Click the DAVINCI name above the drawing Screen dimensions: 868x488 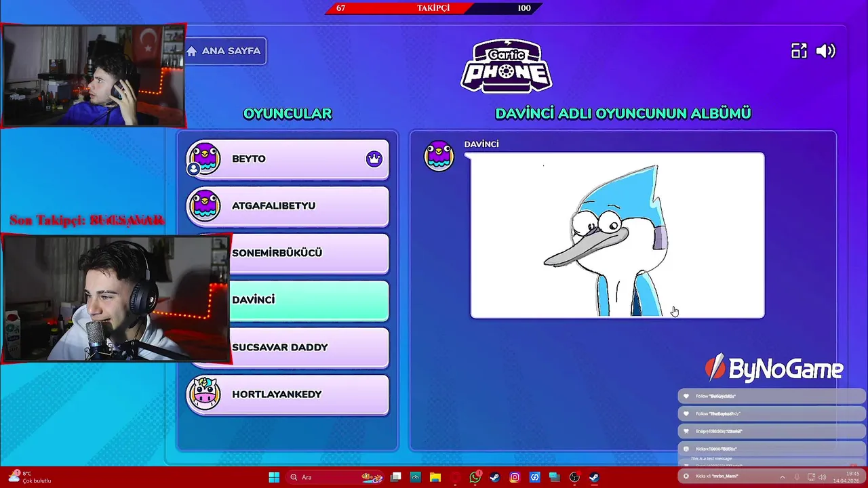(x=481, y=144)
